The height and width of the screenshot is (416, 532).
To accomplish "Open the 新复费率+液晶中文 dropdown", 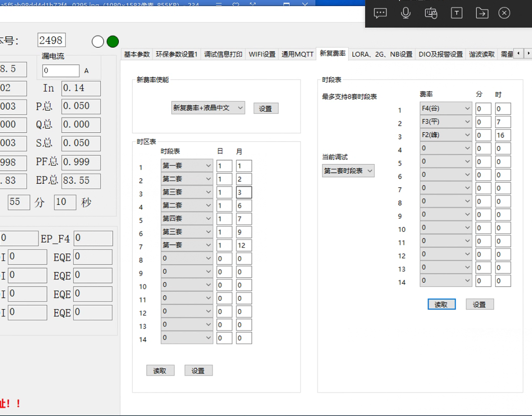I will [x=208, y=108].
